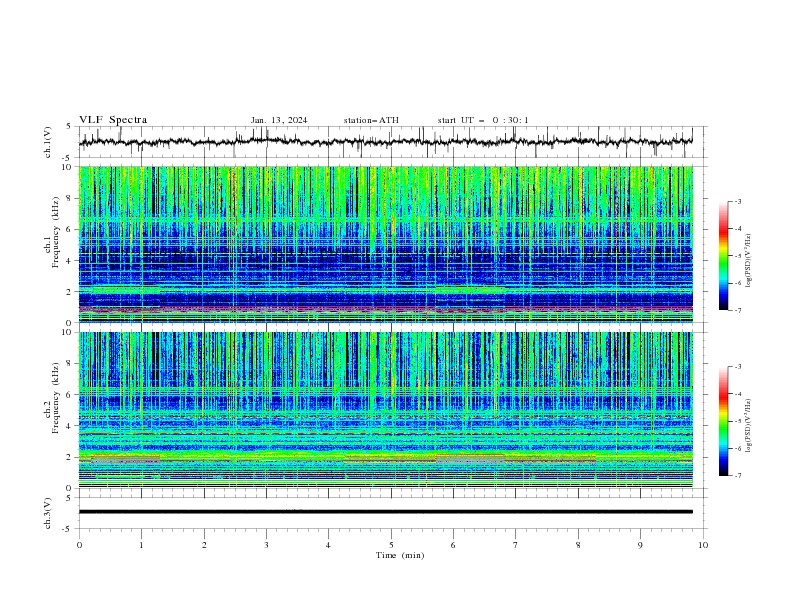Click the "4" tick on the time axis

(x=328, y=545)
